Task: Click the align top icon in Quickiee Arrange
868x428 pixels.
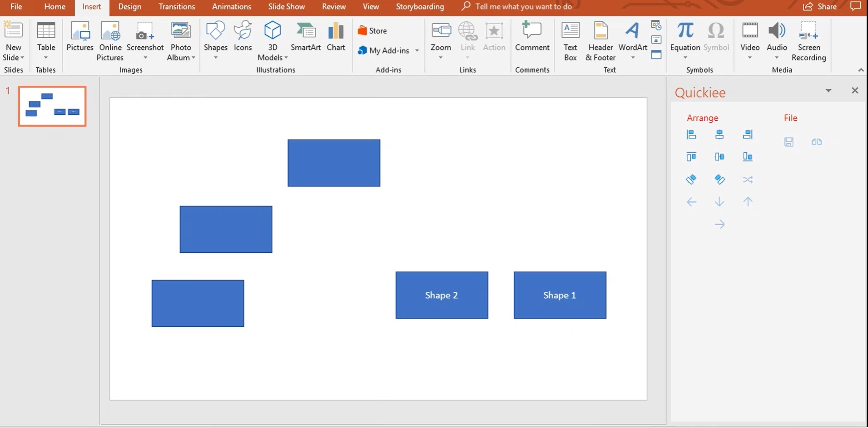Action: click(x=691, y=157)
